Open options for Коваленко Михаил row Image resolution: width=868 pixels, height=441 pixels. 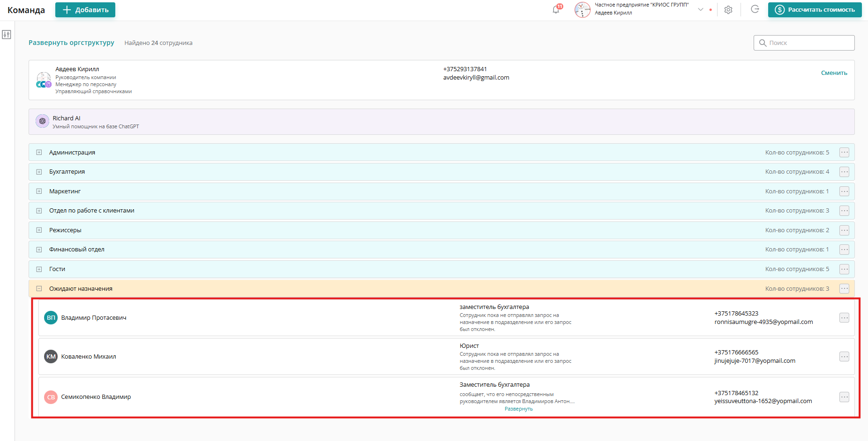click(x=844, y=357)
